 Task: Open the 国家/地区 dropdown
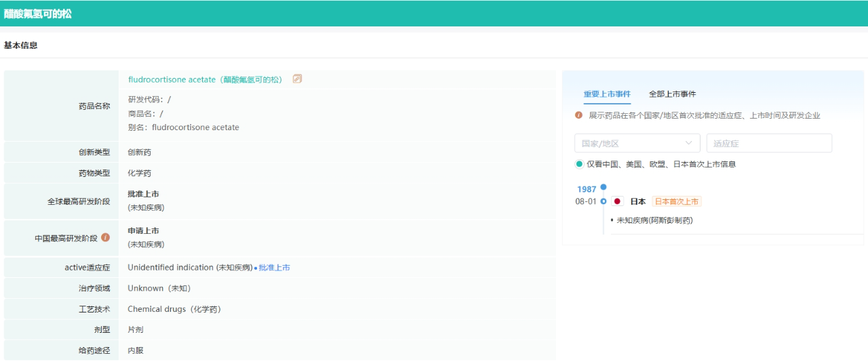(637, 143)
